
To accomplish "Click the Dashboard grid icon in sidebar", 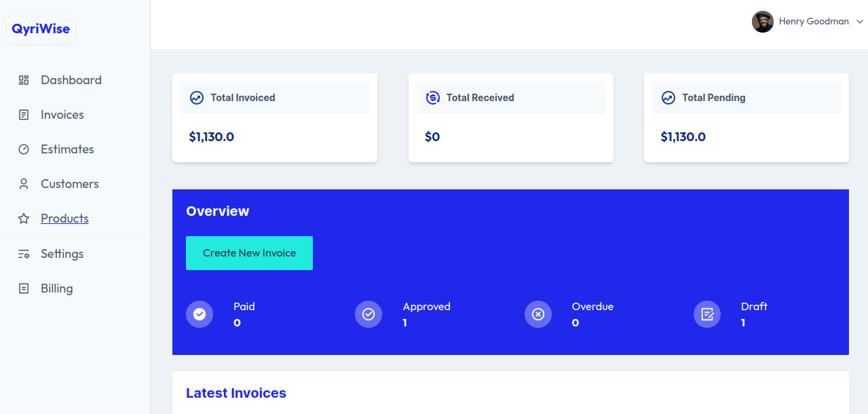I will [24, 80].
